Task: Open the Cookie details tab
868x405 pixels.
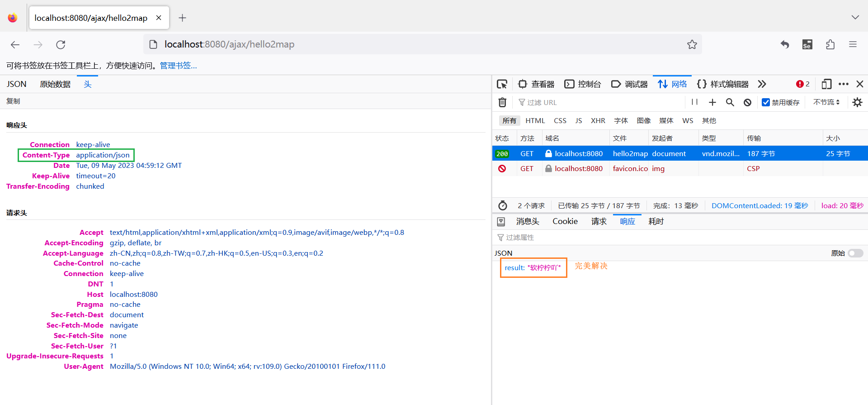Action: point(565,221)
